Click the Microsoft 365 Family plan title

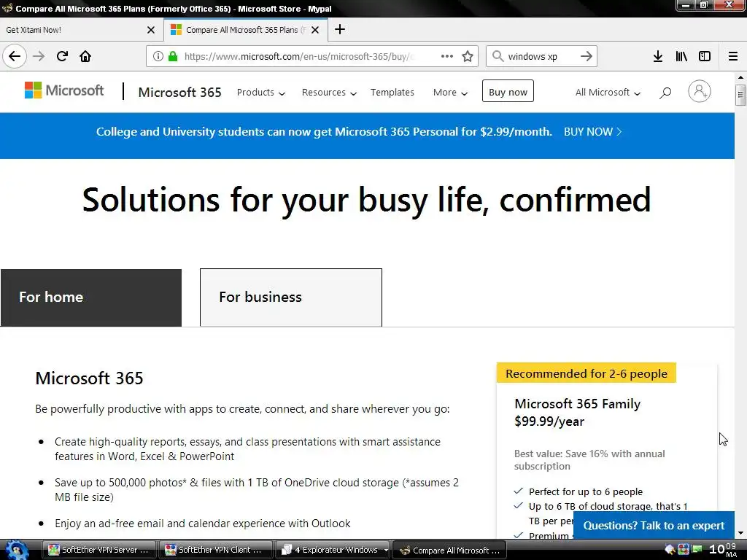578,404
